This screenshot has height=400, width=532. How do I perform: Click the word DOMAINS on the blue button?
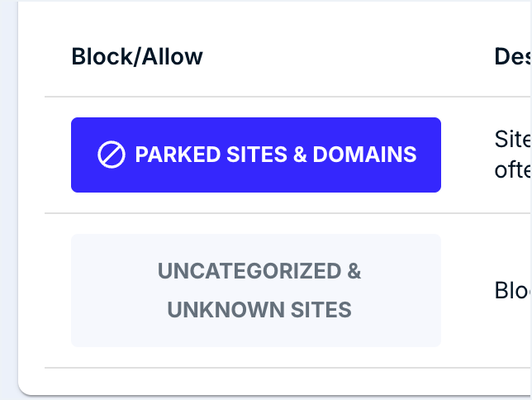364,155
